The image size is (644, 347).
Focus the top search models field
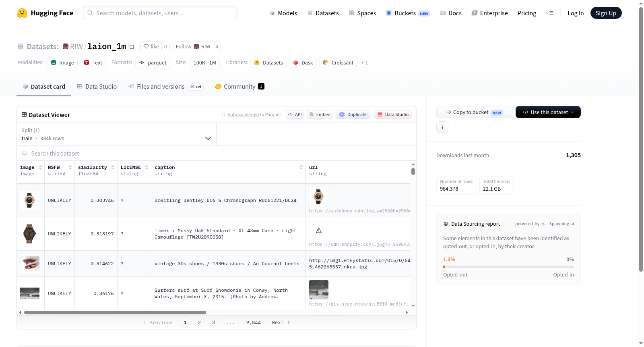pos(160,13)
